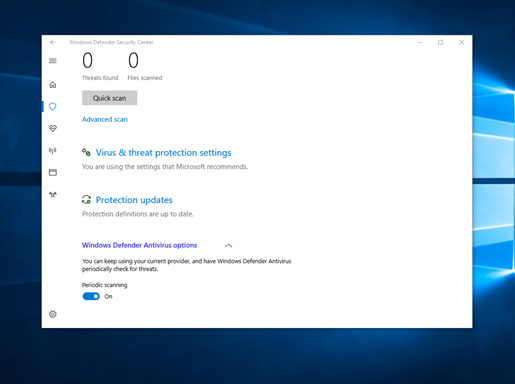
Task: Click gear icon beside Virus & threat protection settings
Action: (x=86, y=152)
